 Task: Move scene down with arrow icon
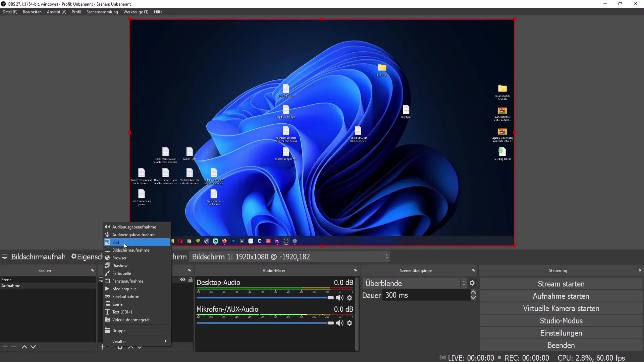(x=33, y=347)
